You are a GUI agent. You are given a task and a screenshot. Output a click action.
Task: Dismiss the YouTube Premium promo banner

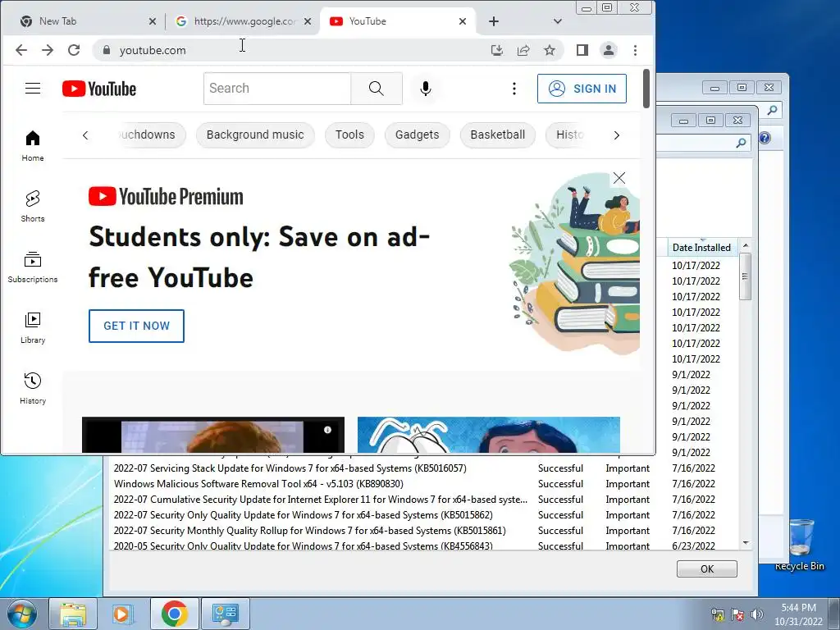click(x=619, y=178)
